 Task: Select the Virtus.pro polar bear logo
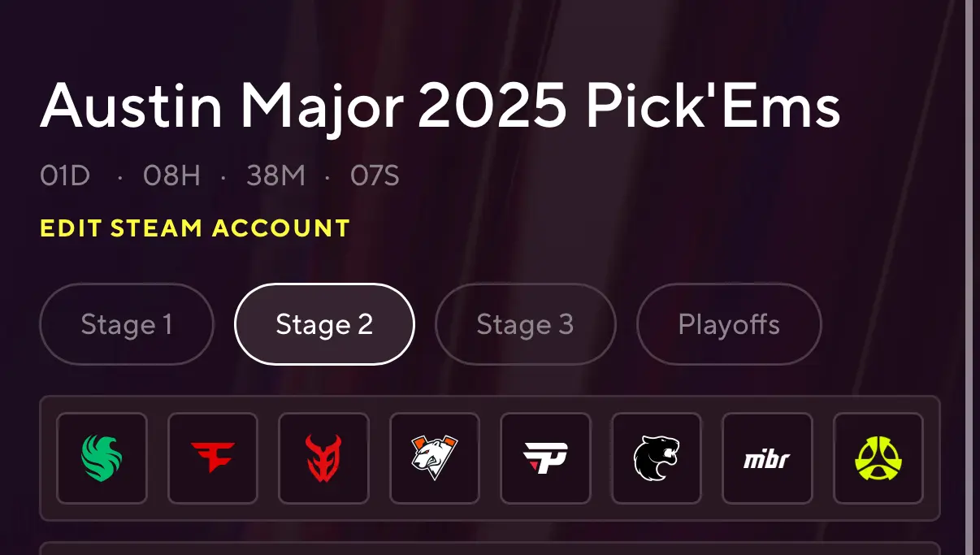click(435, 458)
